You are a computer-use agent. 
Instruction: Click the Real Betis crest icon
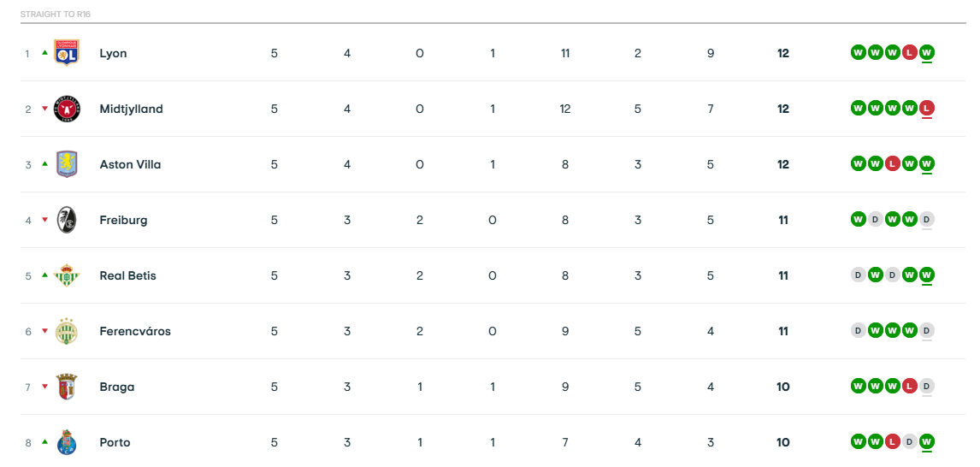[67, 275]
